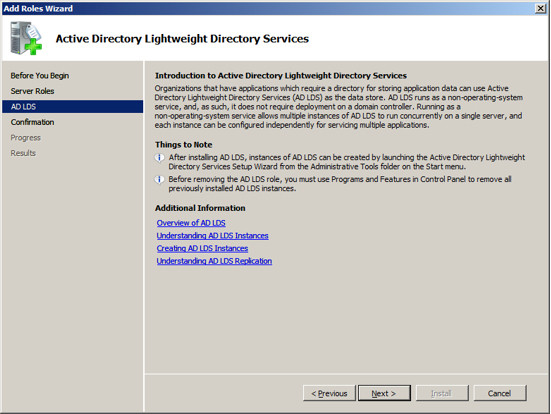This screenshot has width=551, height=414.
Task: Open the Overview of AD LDS link
Action: (191, 223)
